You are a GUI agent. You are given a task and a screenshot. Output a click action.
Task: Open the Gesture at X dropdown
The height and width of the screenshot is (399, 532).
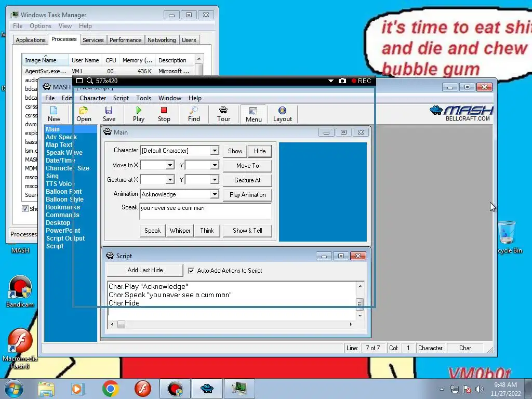point(170,179)
